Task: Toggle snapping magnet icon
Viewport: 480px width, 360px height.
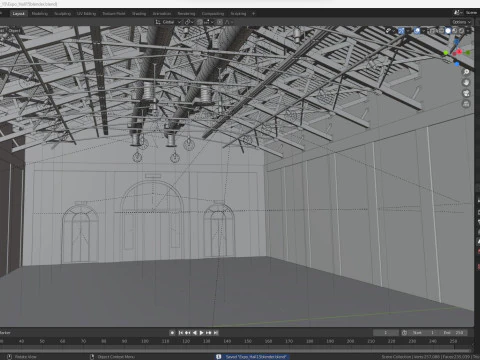Action: [200, 22]
